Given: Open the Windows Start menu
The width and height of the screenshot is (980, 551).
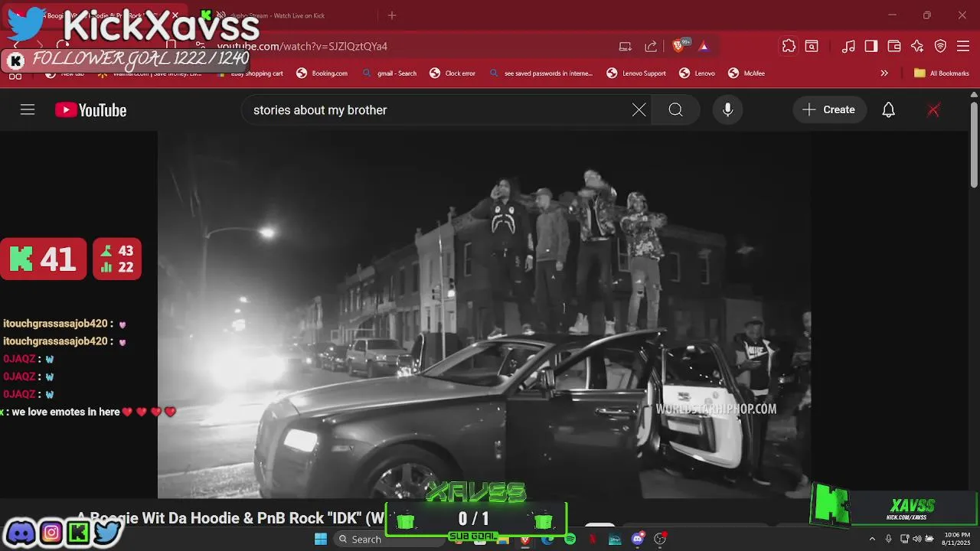Looking at the screenshot, I should (321, 540).
